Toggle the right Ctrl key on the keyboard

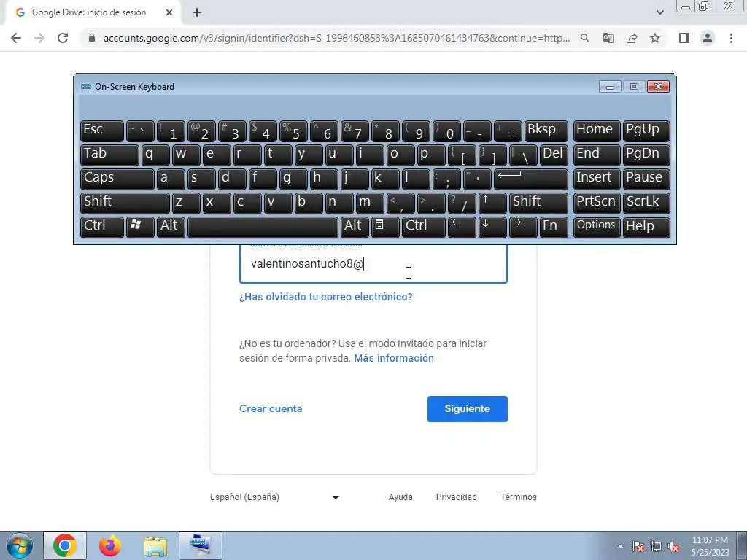424,227
